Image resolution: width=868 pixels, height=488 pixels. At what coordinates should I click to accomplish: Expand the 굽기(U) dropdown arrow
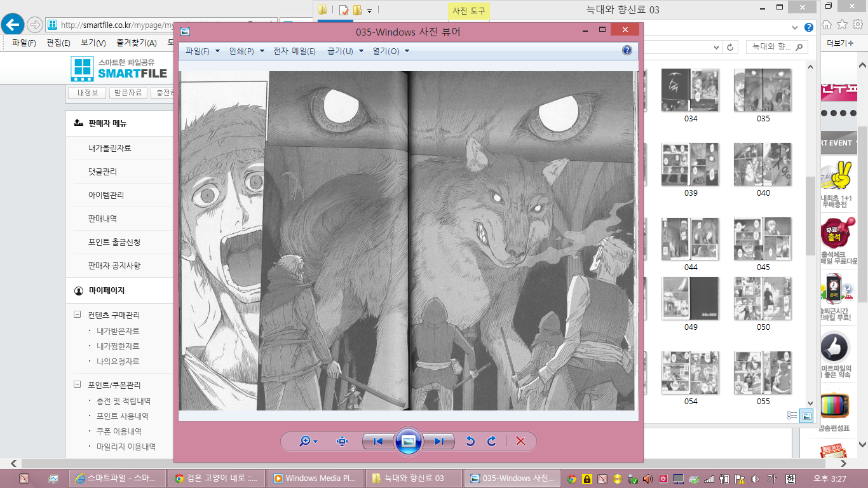tap(361, 51)
